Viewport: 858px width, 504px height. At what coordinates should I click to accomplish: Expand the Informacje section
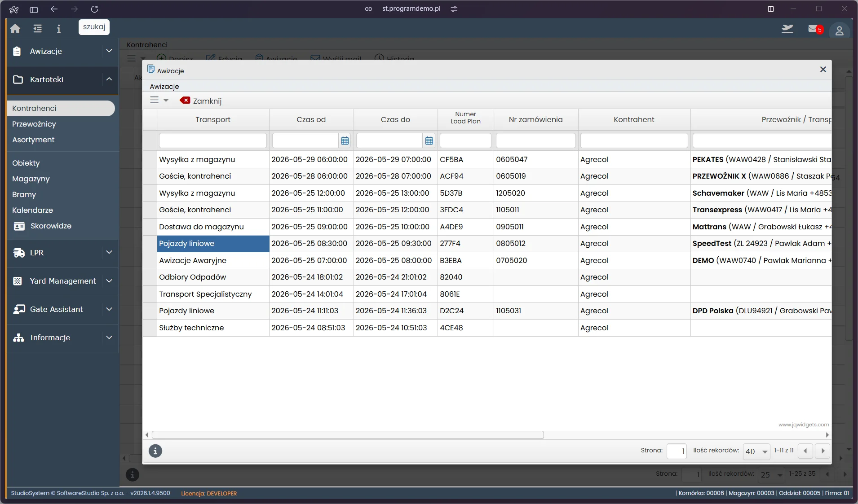tap(109, 337)
